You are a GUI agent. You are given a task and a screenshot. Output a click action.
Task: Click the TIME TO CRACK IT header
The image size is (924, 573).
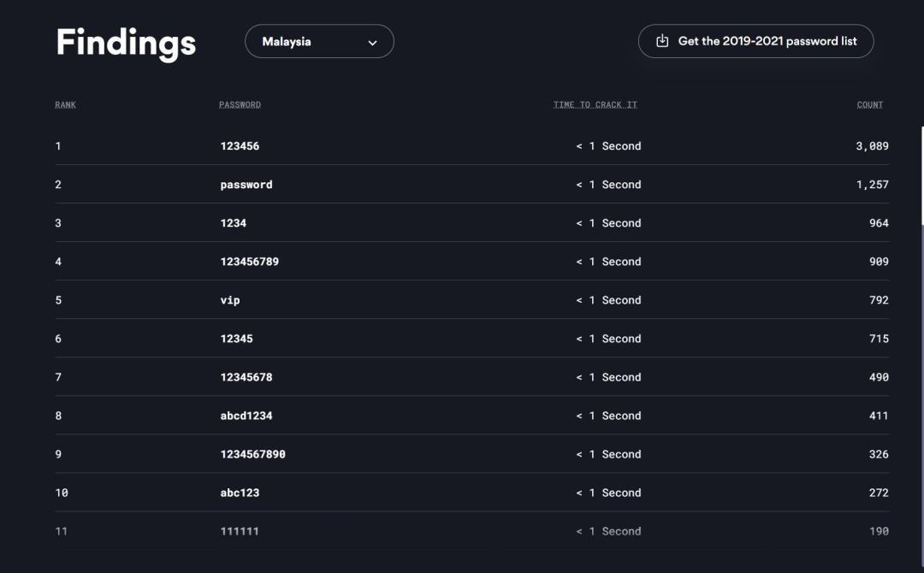pos(595,105)
